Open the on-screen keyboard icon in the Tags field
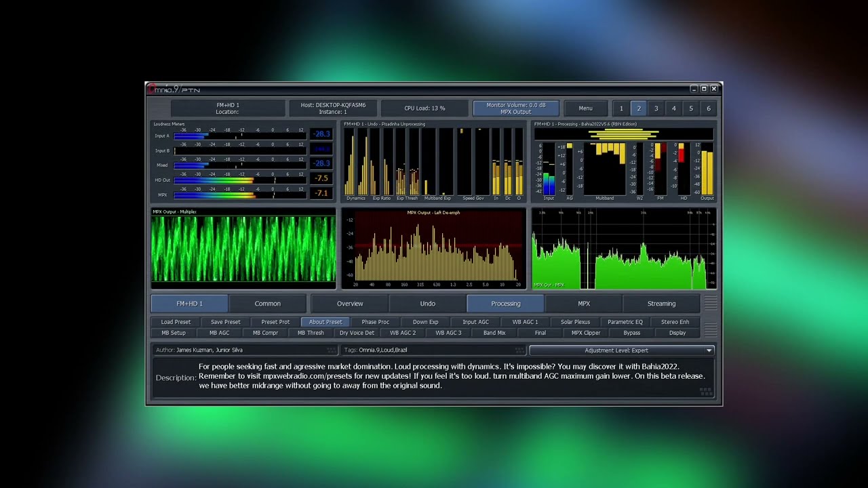The height and width of the screenshot is (488, 868). click(x=519, y=350)
